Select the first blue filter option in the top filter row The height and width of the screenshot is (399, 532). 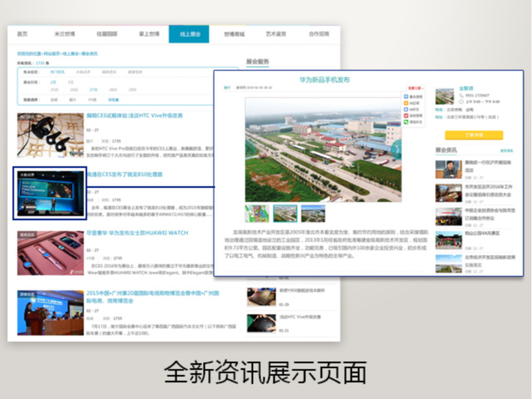(x=57, y=72)
